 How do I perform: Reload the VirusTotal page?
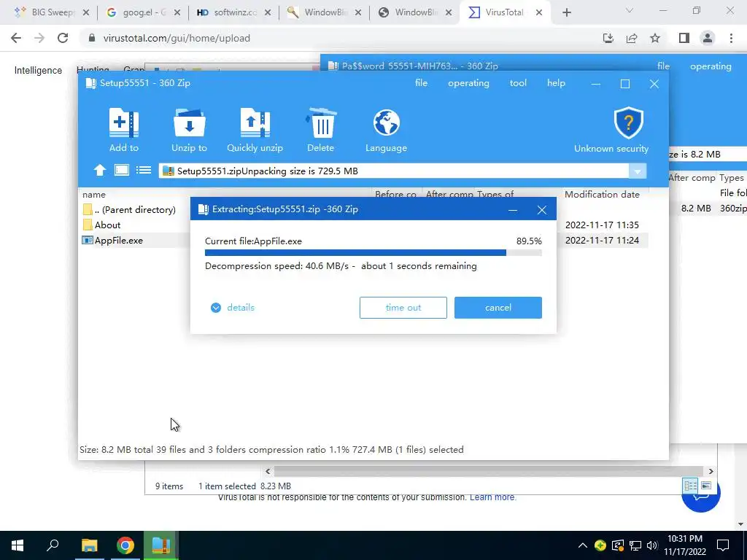[63, 38]
